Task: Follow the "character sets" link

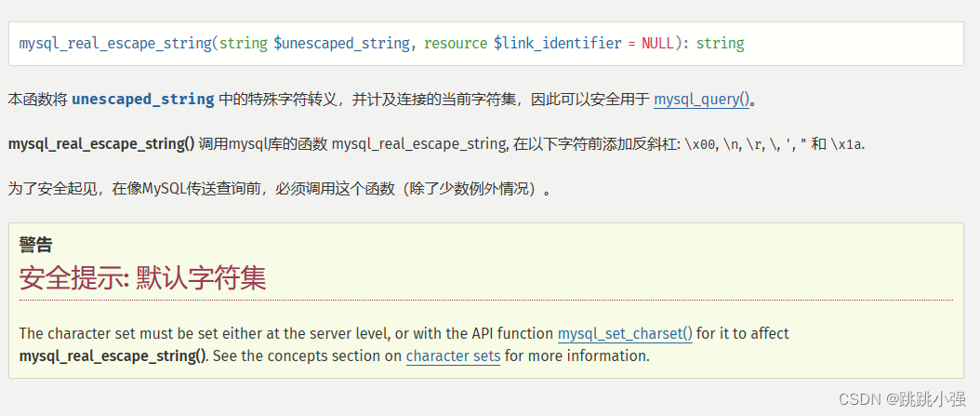Action: (453, 356)
